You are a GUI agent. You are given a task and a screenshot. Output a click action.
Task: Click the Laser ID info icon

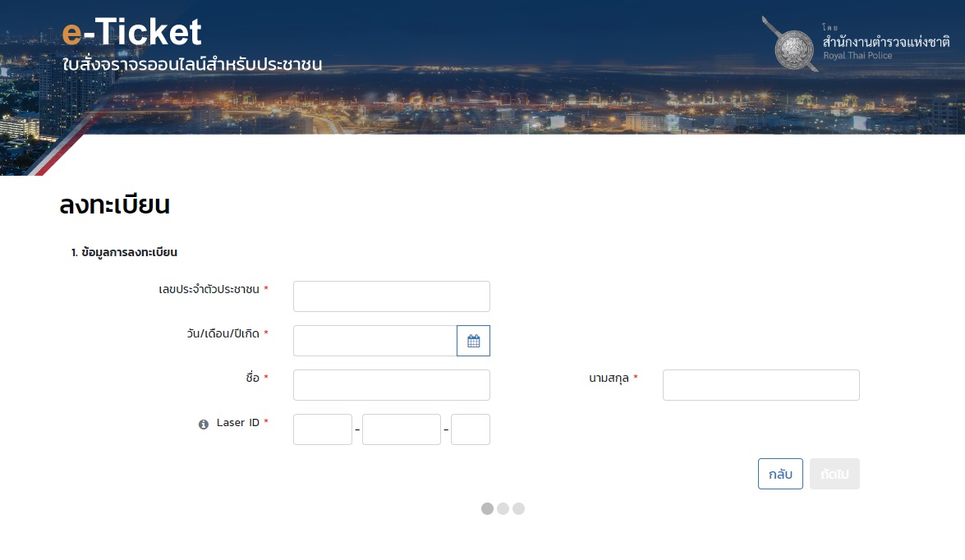pyautogui.click(x=204, y=425)
